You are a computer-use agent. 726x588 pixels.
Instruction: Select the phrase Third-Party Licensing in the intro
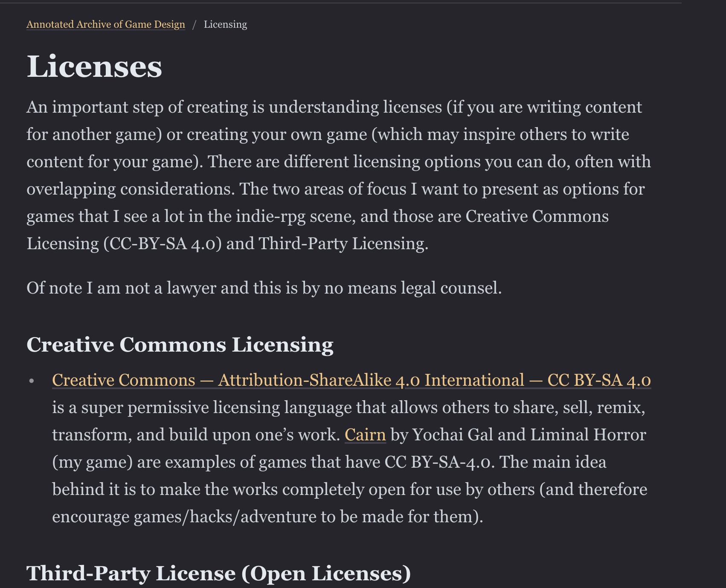[342, 243]
